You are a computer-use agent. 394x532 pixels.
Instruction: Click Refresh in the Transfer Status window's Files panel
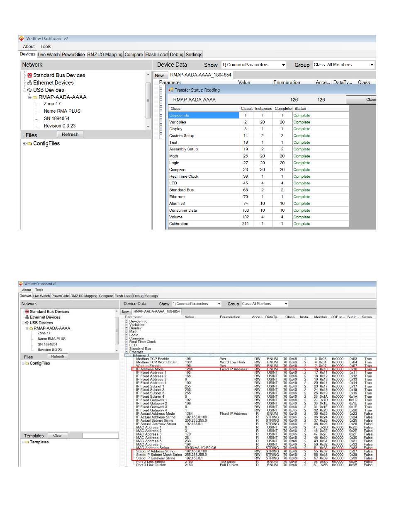pos(70,134)
